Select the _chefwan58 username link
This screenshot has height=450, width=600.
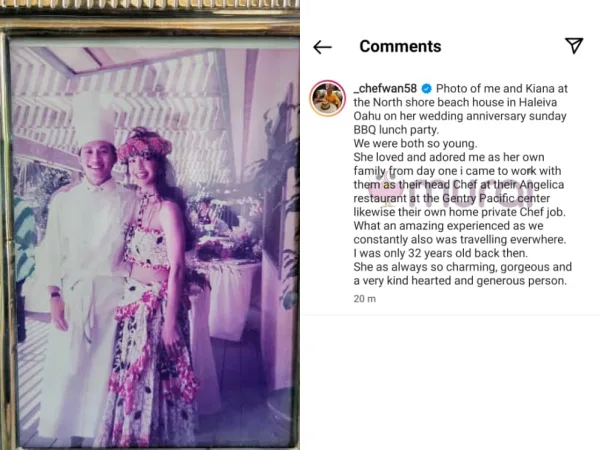pyautogui.click(x=385, y=88)
